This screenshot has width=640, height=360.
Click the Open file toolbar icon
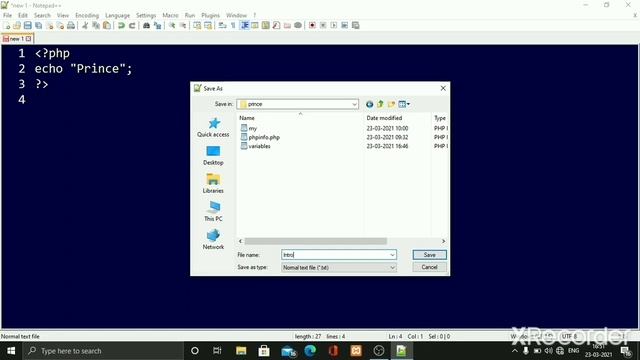[17, 25]
